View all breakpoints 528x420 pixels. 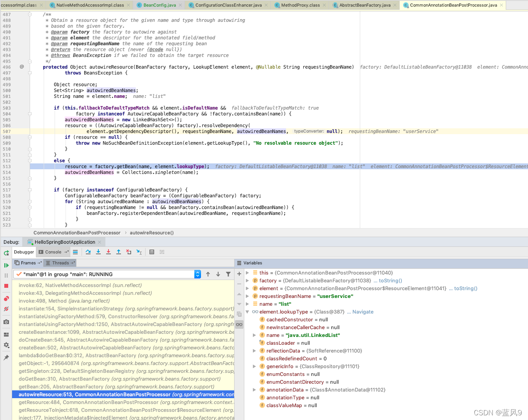tap(6, 299)
